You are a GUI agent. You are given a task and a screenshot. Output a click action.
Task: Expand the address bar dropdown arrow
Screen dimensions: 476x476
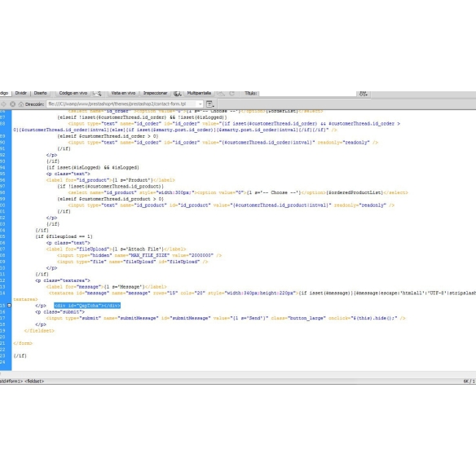click(200, 104)
